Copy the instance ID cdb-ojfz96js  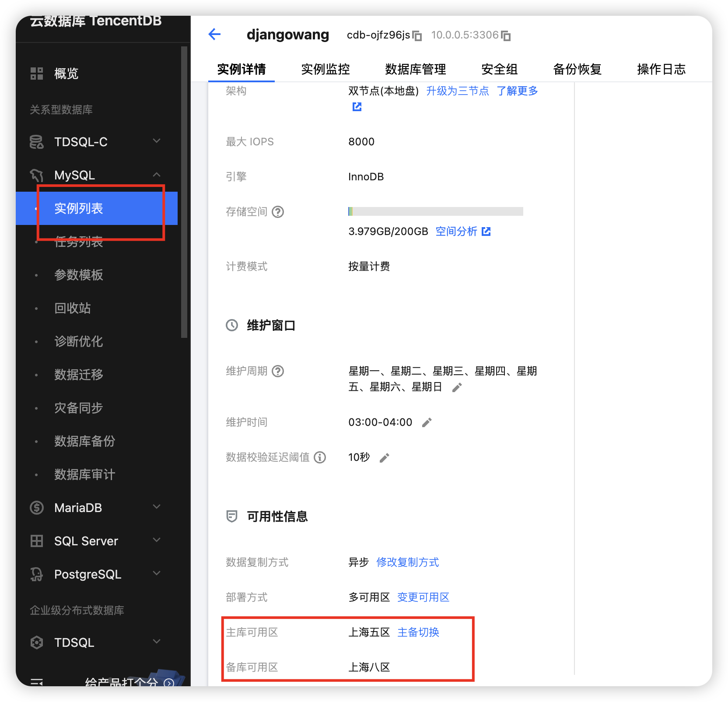(x=417, y=35)
